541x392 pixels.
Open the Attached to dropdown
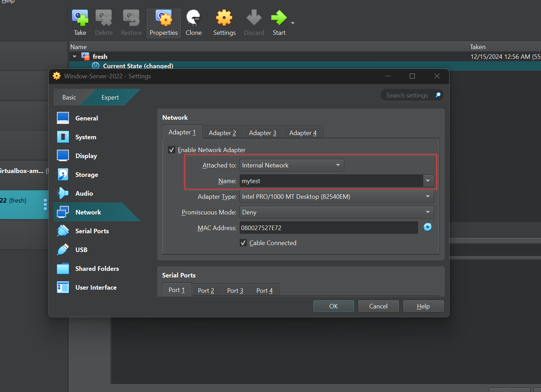(292, 165)
